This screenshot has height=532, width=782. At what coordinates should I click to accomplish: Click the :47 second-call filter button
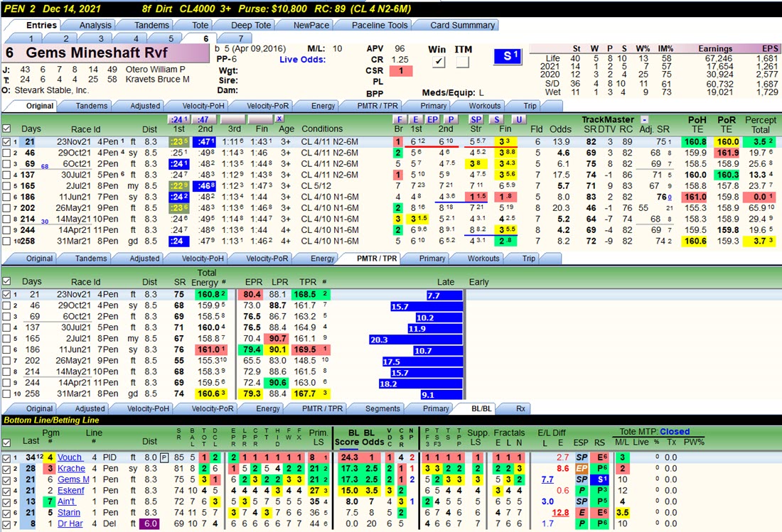click(203, 119)
